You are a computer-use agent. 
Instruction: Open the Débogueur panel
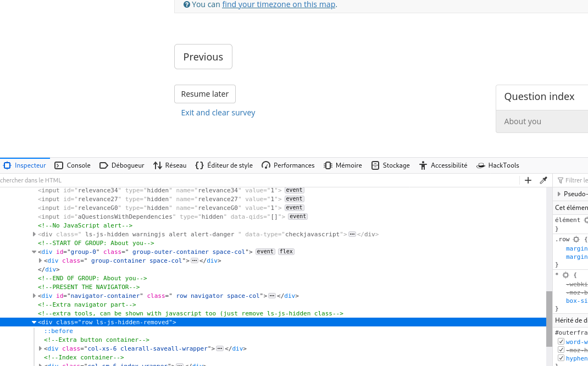coord(121,165)
